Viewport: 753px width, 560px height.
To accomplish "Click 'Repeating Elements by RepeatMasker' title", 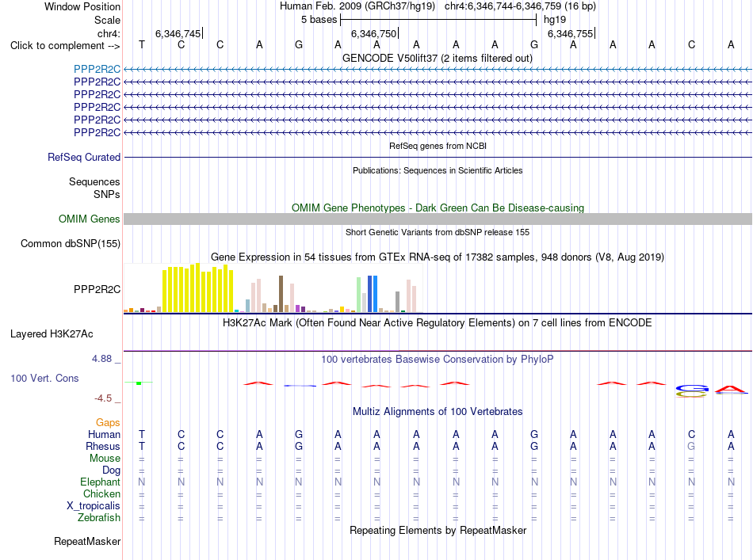I will tap(438, 530).
